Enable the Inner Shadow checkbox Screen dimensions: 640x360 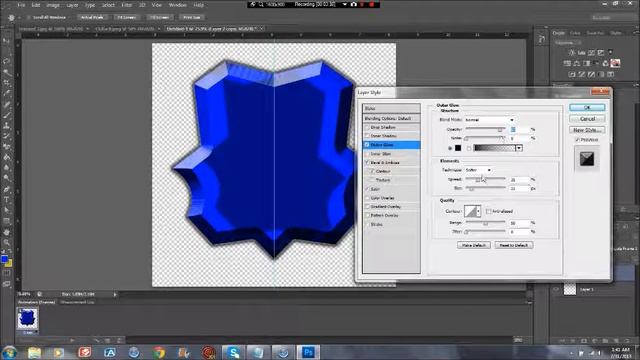367,136
